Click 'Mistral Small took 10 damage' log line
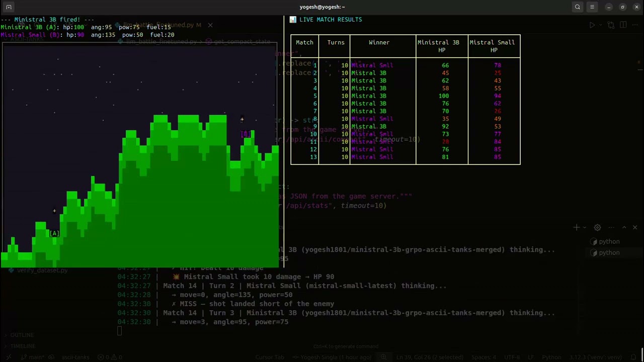This screenshot has height=362, width=644. click(253, 277)
